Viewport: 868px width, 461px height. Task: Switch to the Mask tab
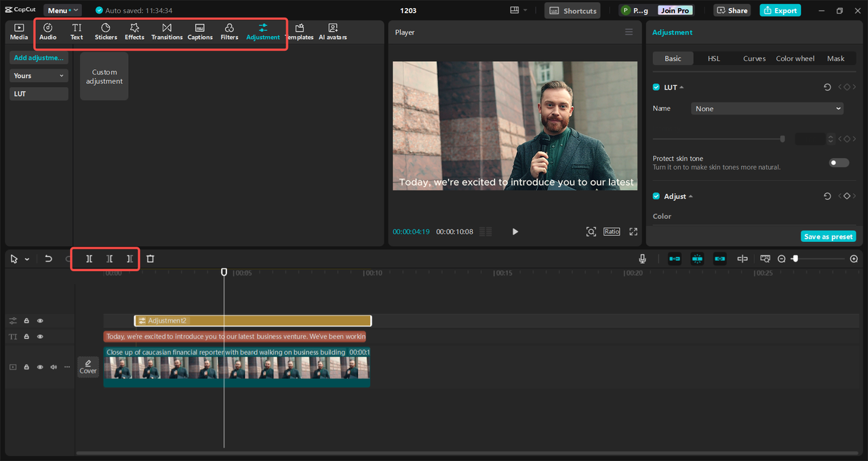tap(836, 58)
